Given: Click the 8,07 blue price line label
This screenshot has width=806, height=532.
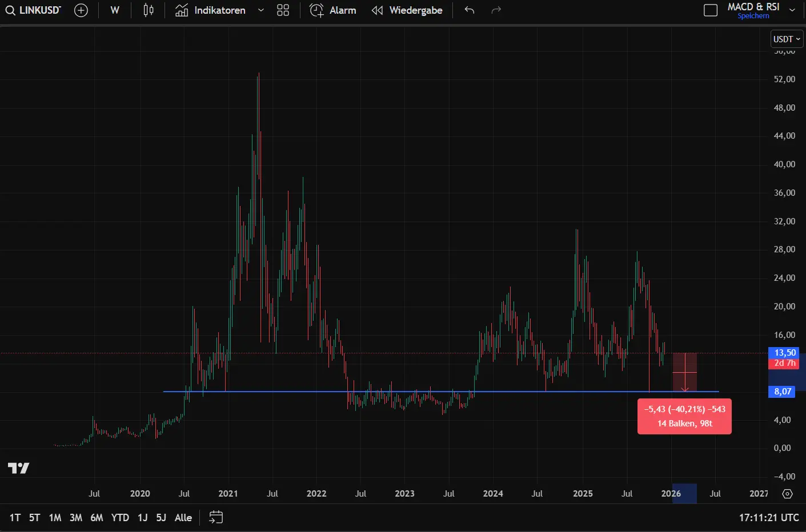Looking at the screenshot, I should (x=783, y=392).
